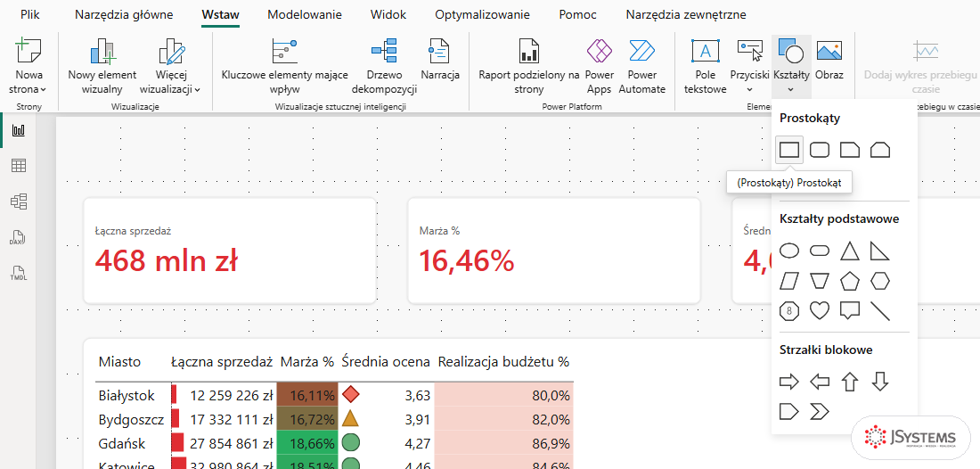
Task: Switch to the Modelowanie tab
Action: [305, 14]
